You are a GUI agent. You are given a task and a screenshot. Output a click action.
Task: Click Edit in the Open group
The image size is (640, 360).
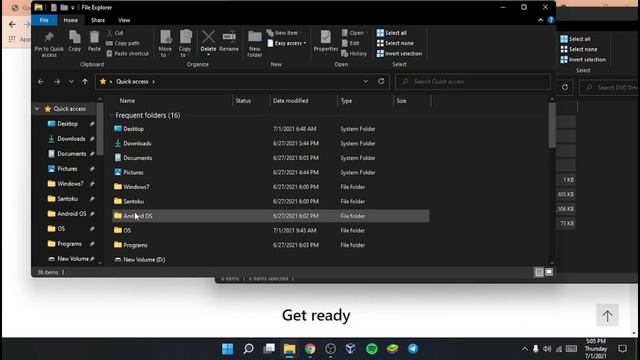[351, 43]
